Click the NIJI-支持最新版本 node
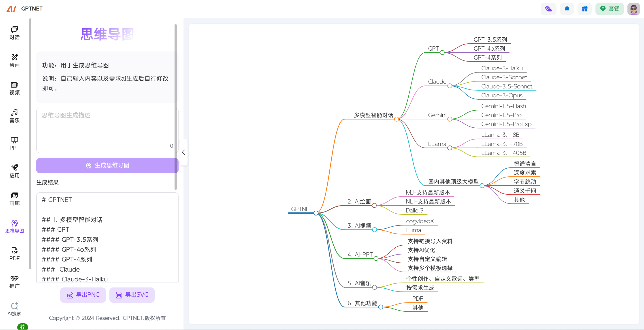The height and width of the screenshot is (330, 644). click(428, 201)
